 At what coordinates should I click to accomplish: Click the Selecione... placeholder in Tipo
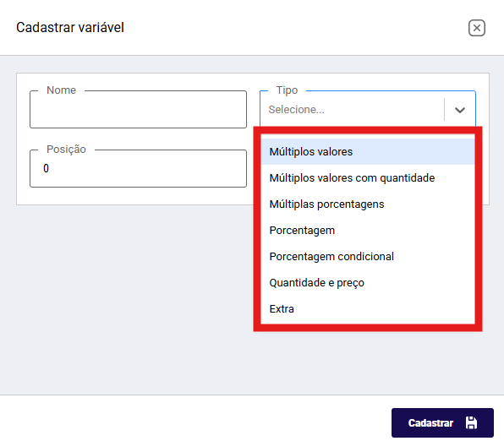coord(296,110)
